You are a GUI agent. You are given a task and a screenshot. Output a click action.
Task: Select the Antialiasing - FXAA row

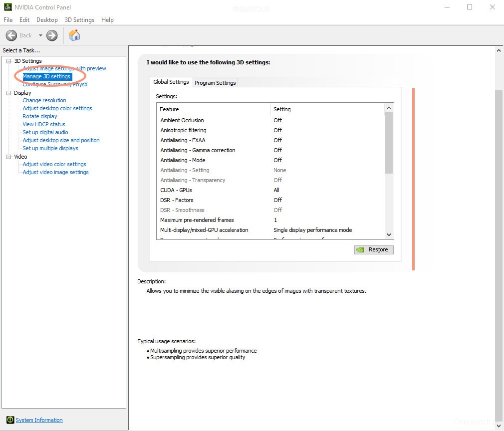(183, 140)
